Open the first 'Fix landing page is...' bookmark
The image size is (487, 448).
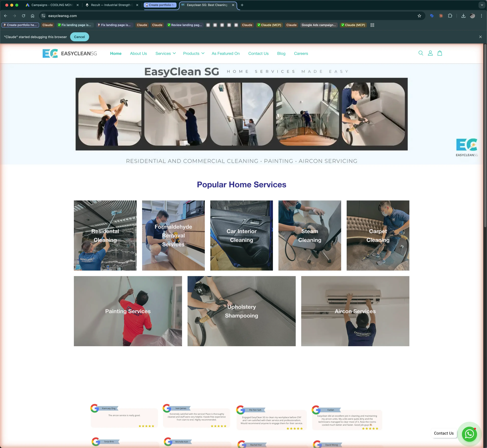(x=75, y=25)
